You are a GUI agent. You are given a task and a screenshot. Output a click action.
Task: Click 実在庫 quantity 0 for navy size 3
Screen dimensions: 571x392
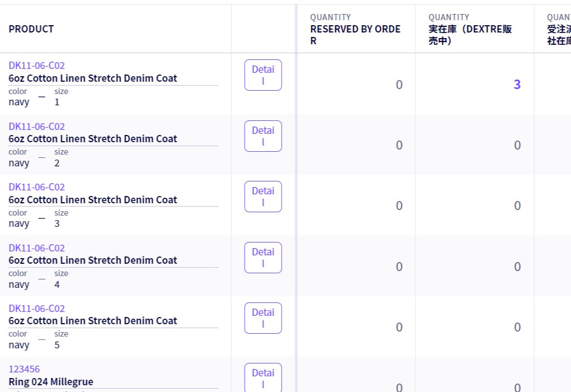tap(517, 206)
